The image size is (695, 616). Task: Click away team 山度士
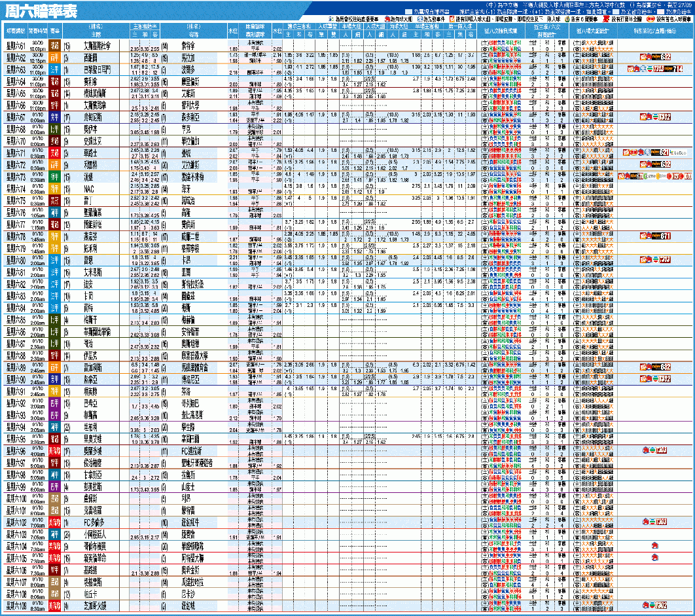(x=188, y=487)
